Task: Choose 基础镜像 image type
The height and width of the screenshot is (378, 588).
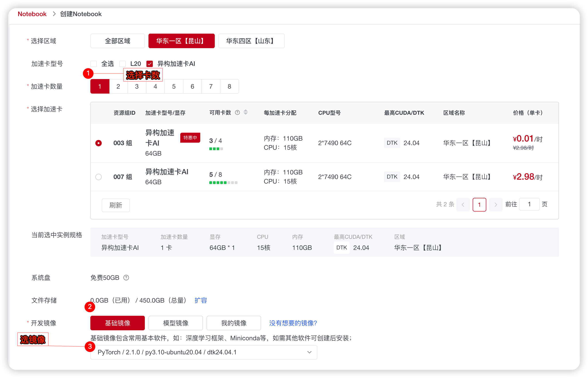Action: pos(118,323)
